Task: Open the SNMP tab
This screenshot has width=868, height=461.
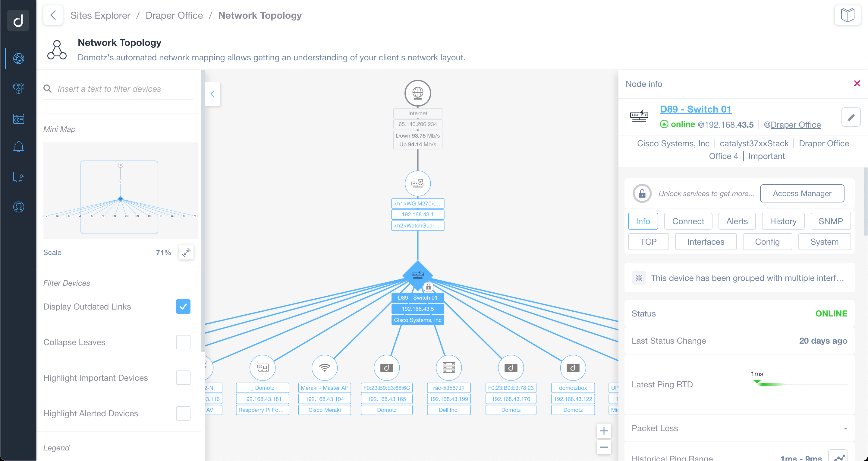Action: (x=831, y=221)
